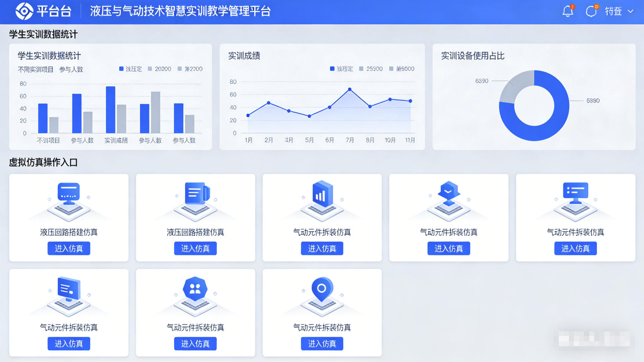Viewport: 644px width, 362px height.
Task: Toggle the gray 20200 legend series
Action: (160, 69)
